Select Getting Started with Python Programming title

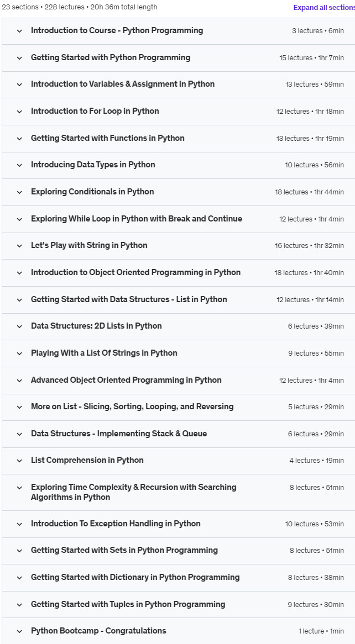[111, 57]
